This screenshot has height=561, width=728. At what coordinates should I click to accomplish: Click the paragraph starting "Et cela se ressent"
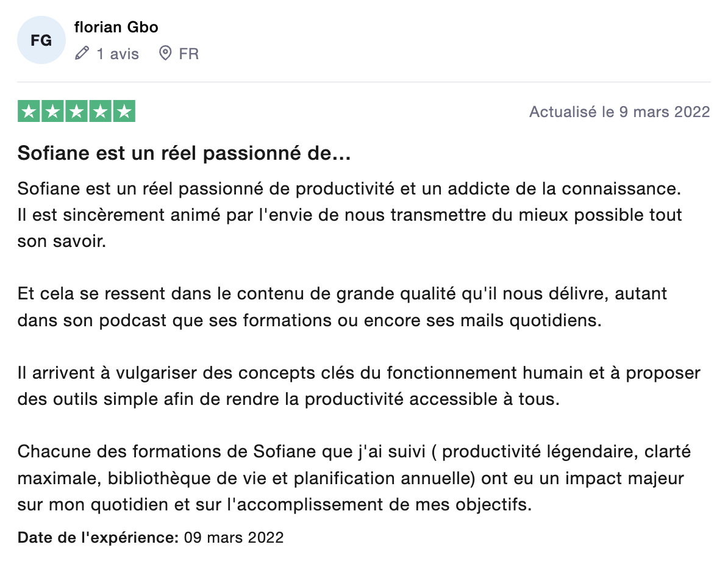coord(342,307)
